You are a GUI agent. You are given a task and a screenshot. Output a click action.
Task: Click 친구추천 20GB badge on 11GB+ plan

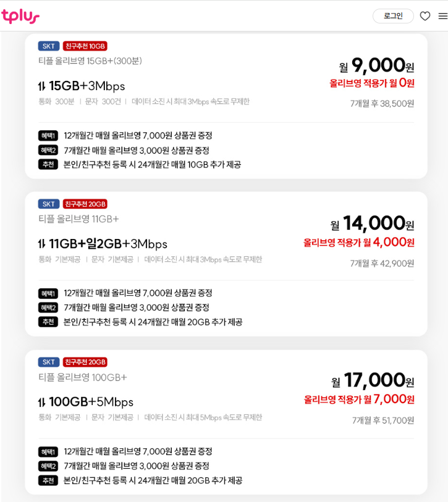pyautogui.click(x=85, y=204)
